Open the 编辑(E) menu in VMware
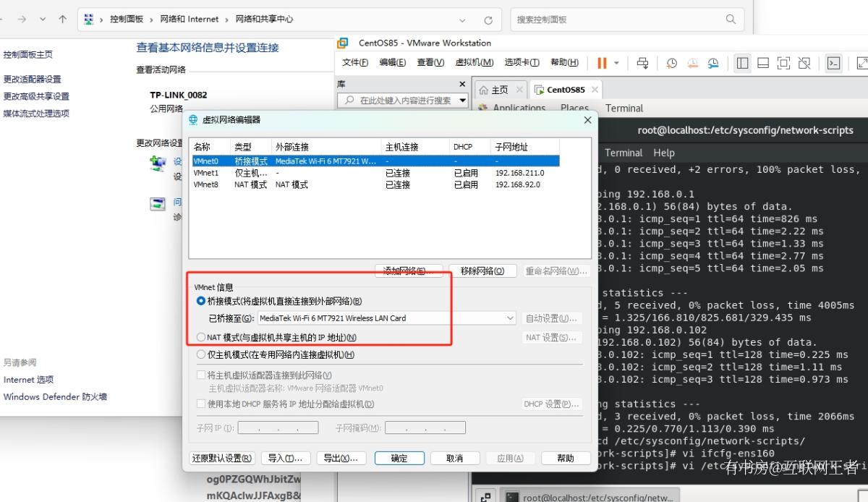 click(x=393, y=63)
